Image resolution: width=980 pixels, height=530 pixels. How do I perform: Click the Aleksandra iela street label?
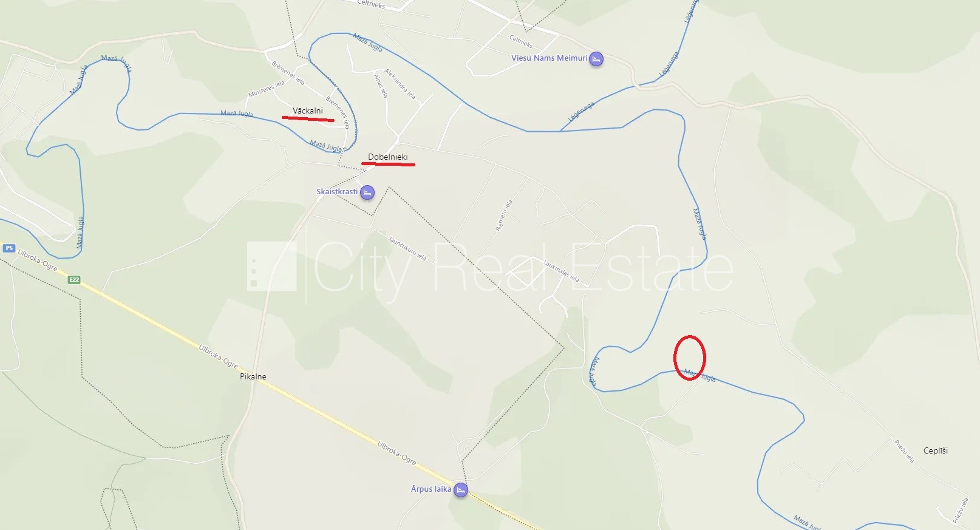click(400, 84)
